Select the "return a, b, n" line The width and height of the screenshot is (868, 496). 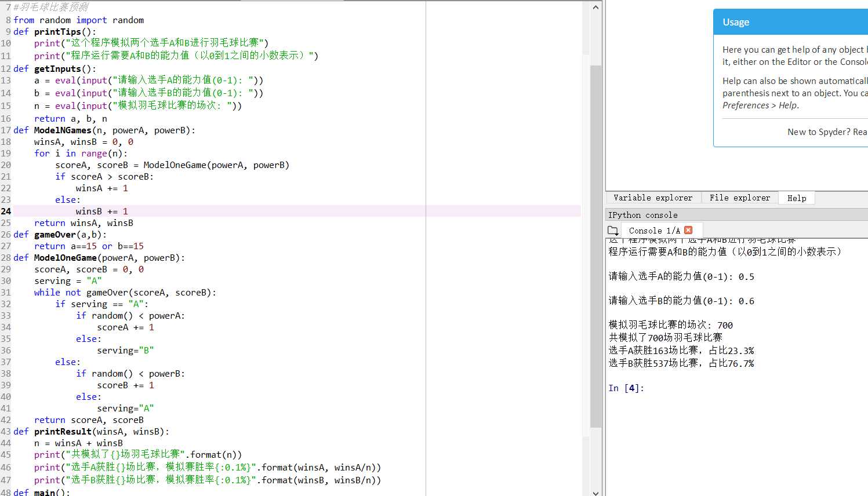71,119
